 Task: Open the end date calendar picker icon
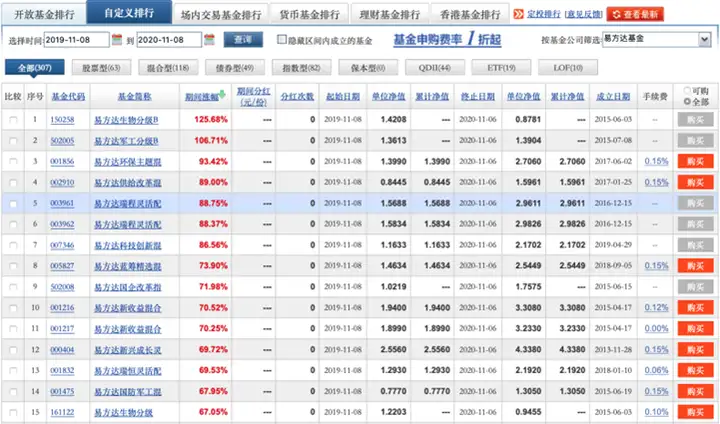click(209, 40)
